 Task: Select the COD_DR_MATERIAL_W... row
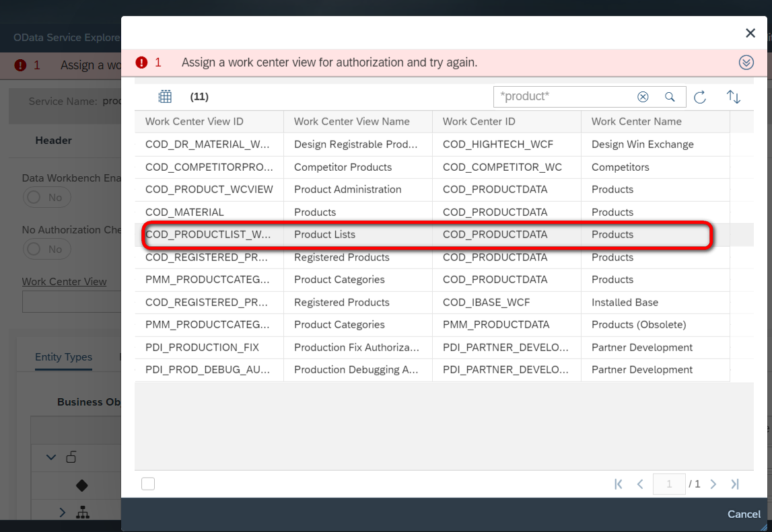432,144
